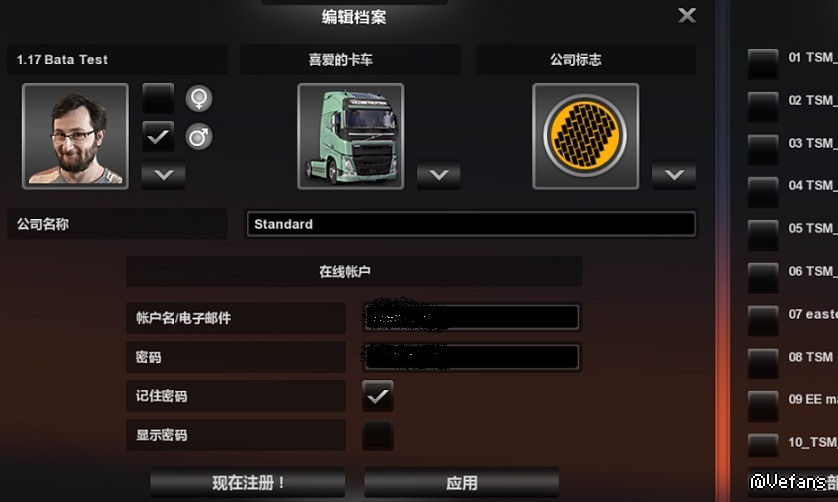Click the male gender symbol icon
Viewport: 838px width, 502px height.
(199, 137)
